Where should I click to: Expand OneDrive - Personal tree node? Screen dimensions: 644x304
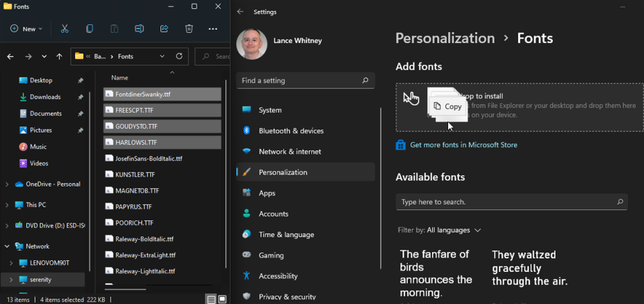coord(7,185)
